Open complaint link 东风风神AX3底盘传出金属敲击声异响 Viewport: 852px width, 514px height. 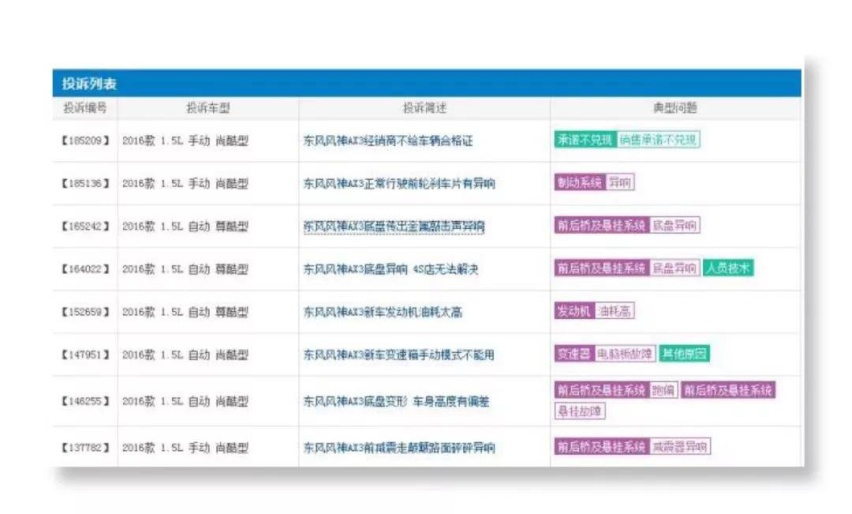pyautogui.click(x=394, y=226)
